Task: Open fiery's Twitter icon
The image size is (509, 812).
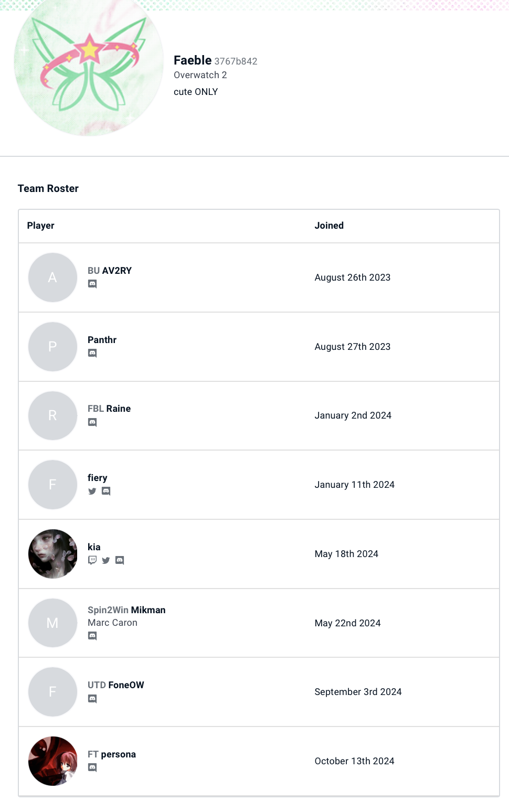Action: 92,491
